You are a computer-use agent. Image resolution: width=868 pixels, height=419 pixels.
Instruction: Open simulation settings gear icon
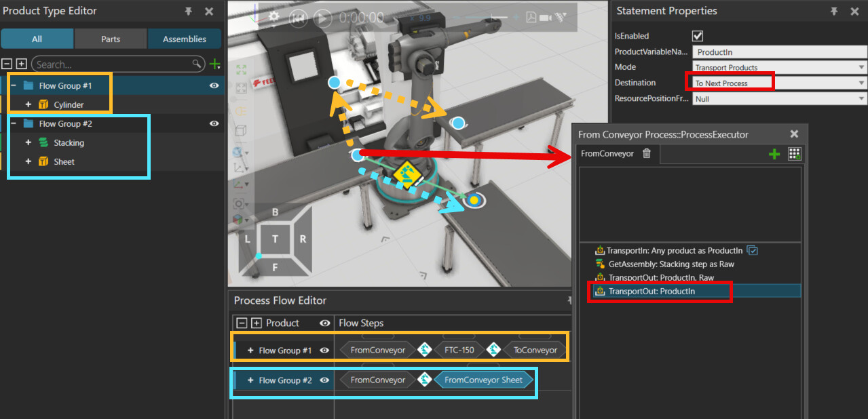[x=273, y=17]
